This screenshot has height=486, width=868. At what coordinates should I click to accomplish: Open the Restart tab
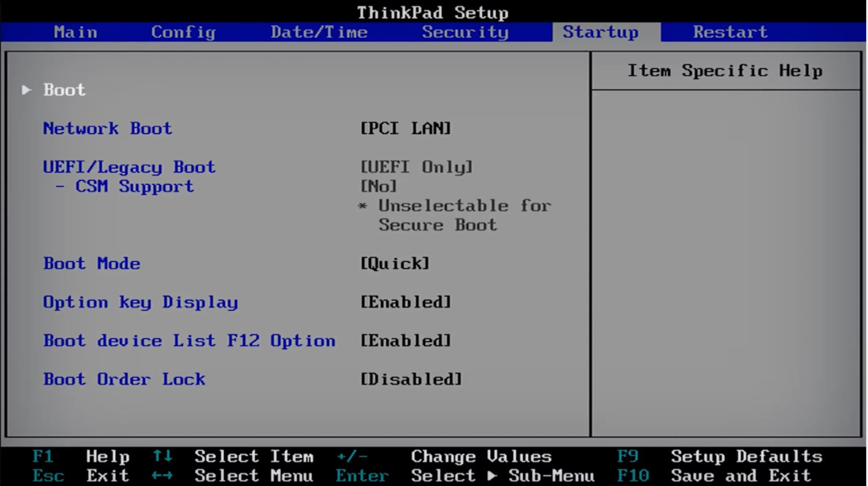click(x=730, y=32)
